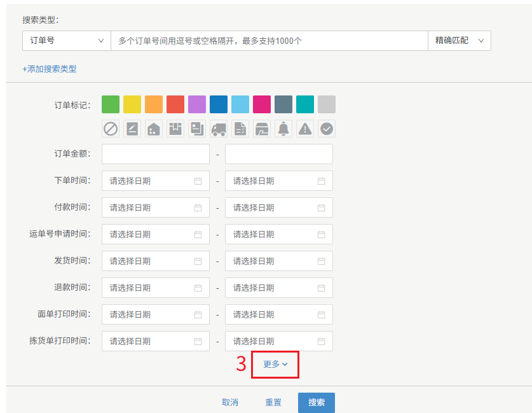
Task: Pick the magenta order mark color
Action: [x=262, y=104]
